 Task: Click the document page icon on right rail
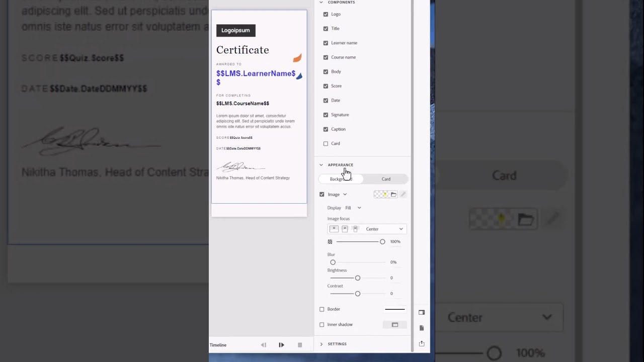(x=422, y=328)
